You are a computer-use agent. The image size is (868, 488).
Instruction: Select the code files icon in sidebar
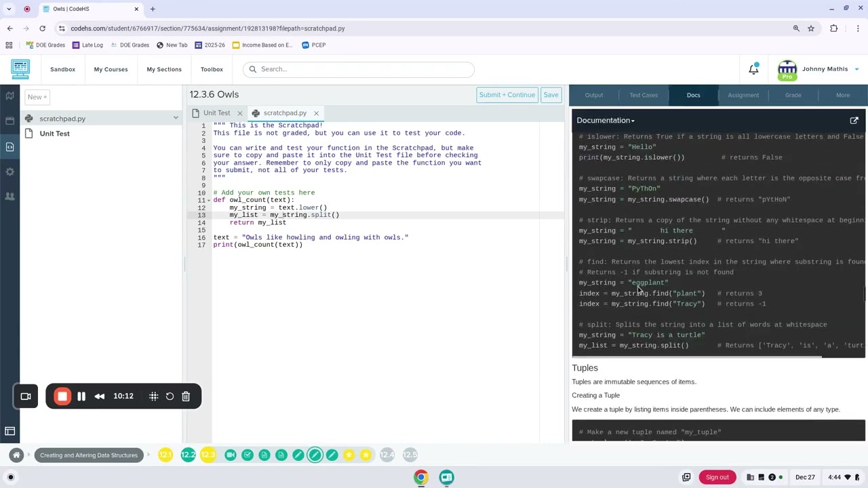(x=10, y=146)
